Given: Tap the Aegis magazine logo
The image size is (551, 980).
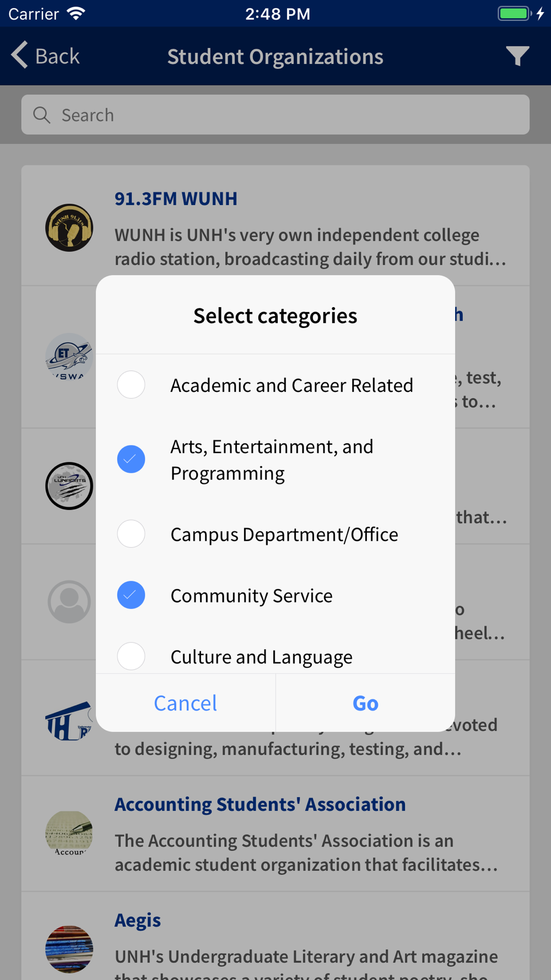Looking at the screenshot, I should point(69,949).
